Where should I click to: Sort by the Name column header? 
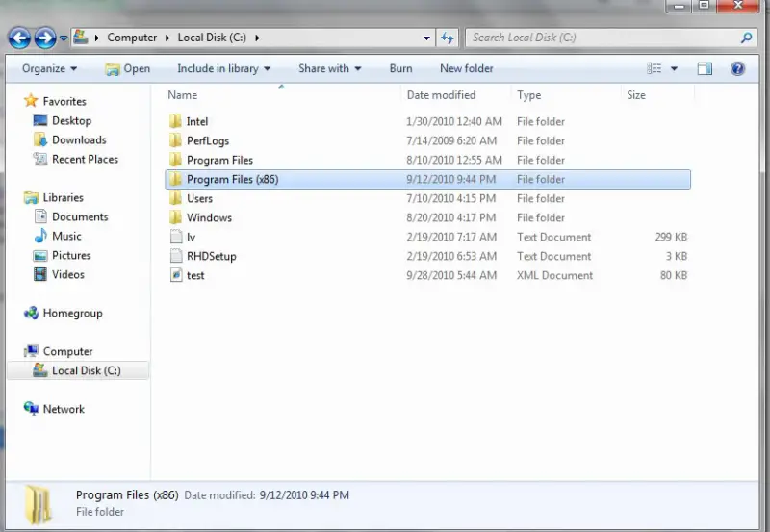click(183, 95)
